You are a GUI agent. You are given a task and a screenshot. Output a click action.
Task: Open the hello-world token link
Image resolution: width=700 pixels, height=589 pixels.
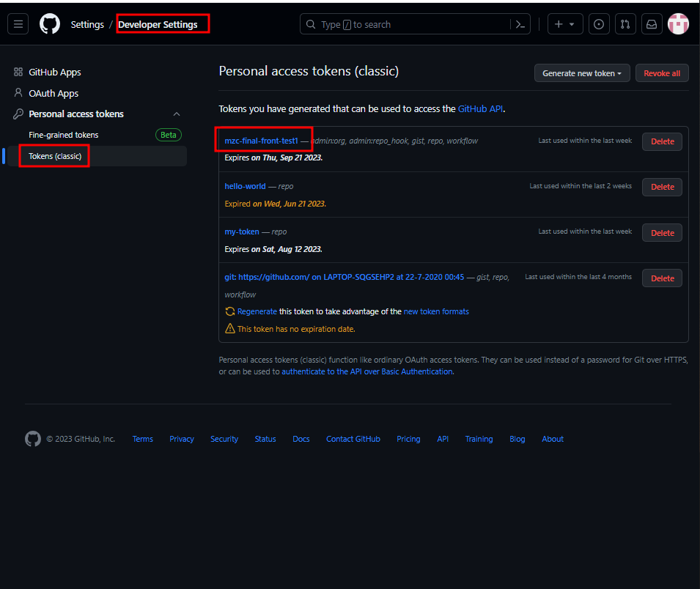pos(245,186)
